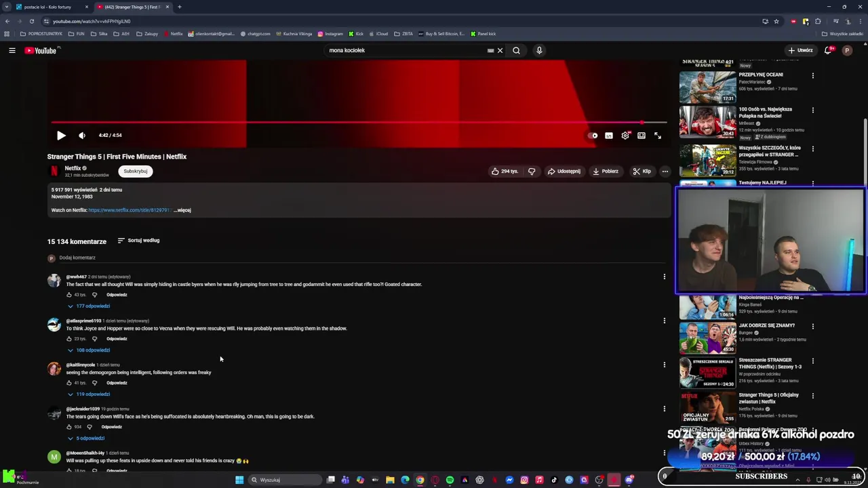Reload the page

click(31, 21)
